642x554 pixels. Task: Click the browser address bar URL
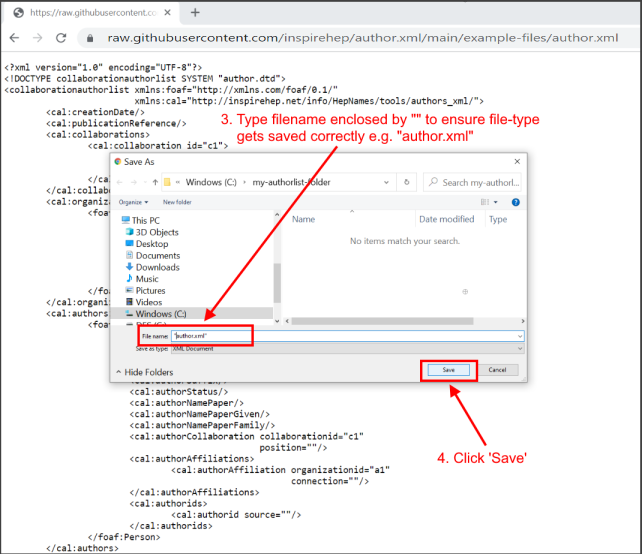pos(363,38)
